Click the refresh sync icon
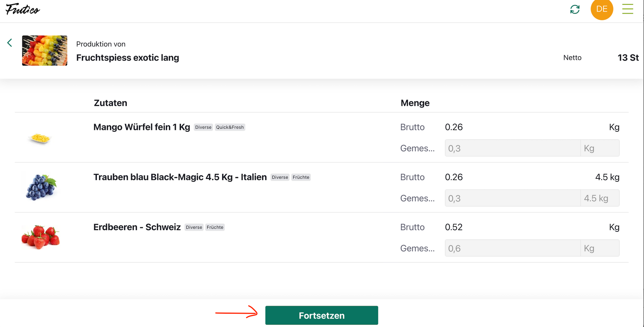 pos(575,9)
